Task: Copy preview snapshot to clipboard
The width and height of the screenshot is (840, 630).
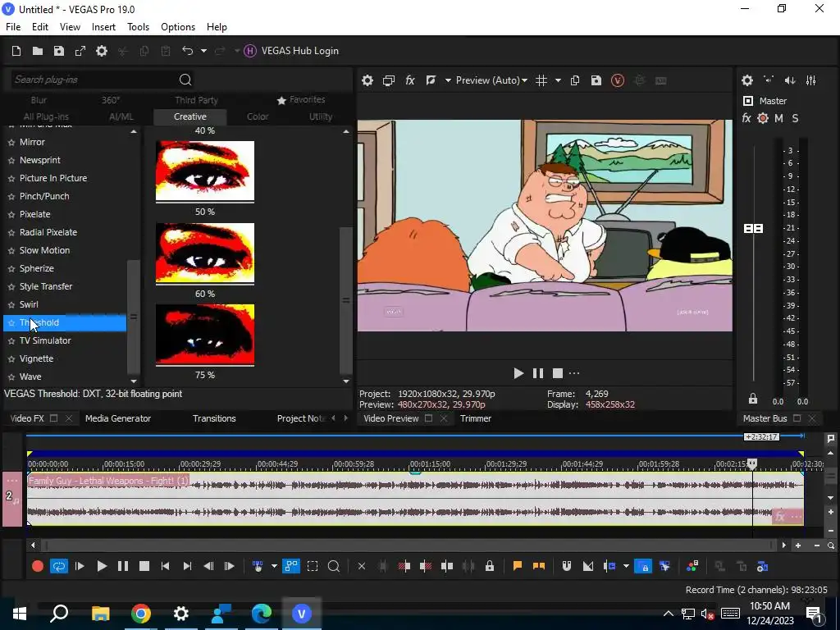Action: tap(575, 80)
